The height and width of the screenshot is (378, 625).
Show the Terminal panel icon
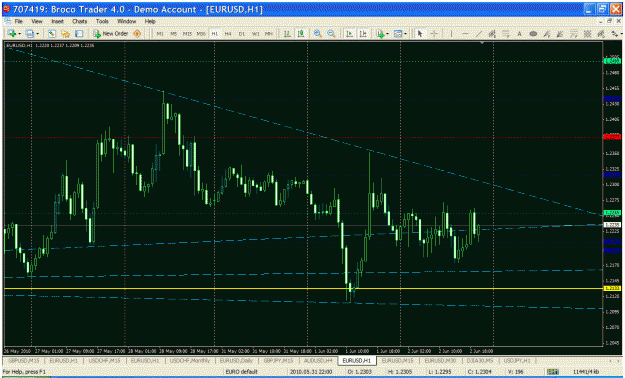(x=79, y=34)
